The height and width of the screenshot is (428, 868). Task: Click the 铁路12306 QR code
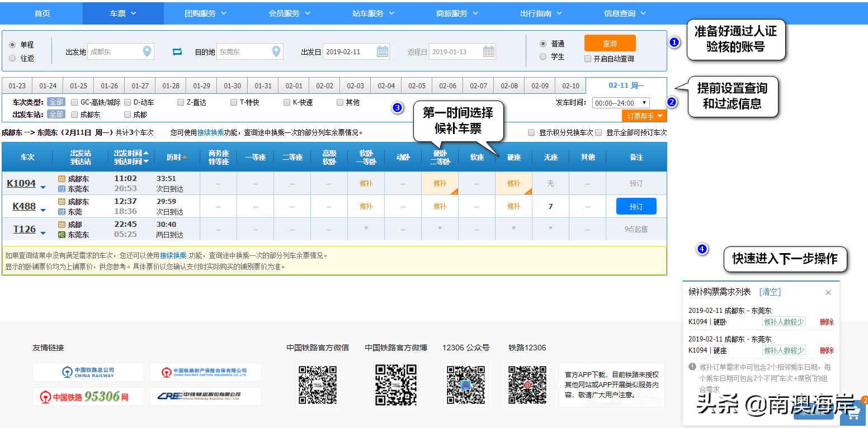[526, 384]
